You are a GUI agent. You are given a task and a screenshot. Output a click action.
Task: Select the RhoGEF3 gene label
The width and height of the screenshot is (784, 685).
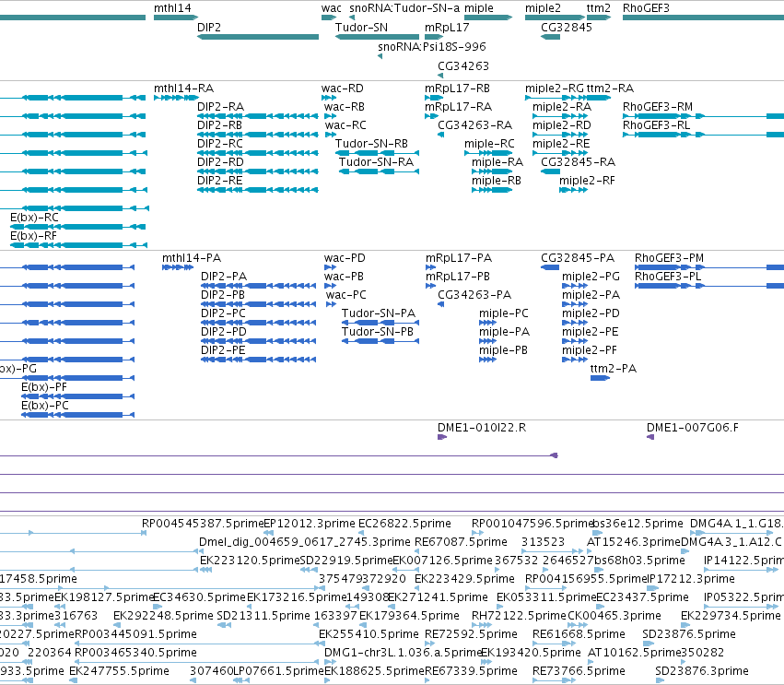(646, 8)
